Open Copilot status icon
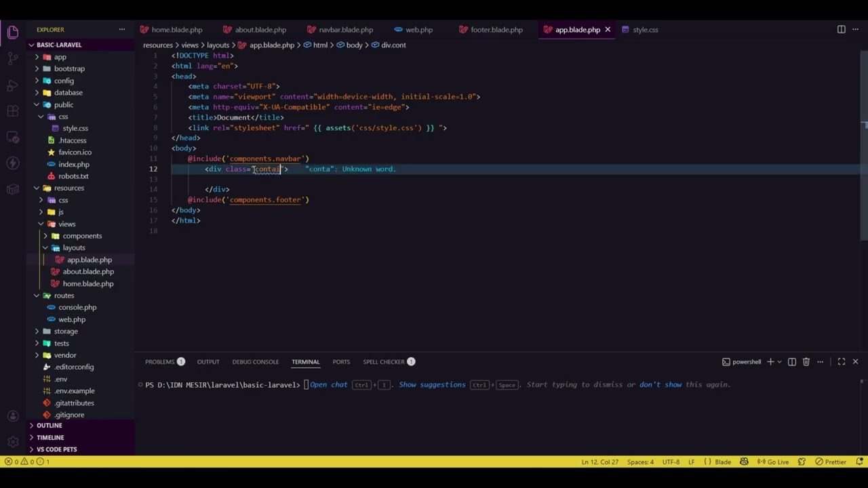Viewport: 868px width, 488px height. coord(744,462)
